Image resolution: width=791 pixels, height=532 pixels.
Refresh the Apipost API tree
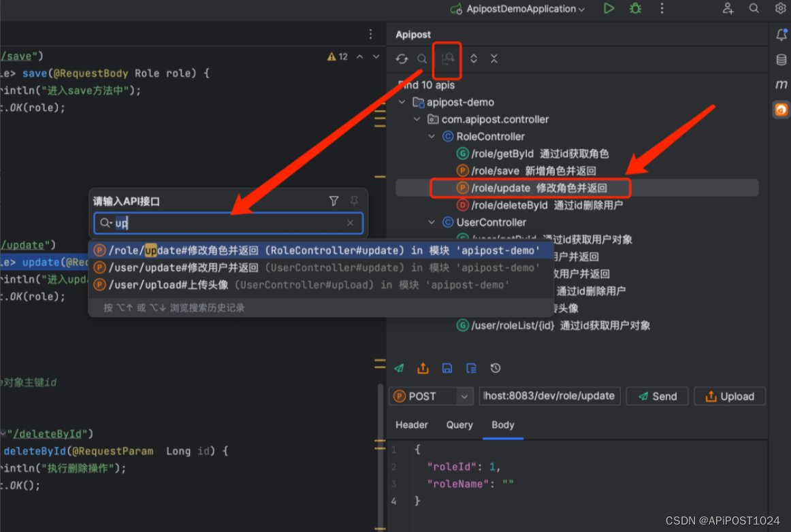coord(402,59)
